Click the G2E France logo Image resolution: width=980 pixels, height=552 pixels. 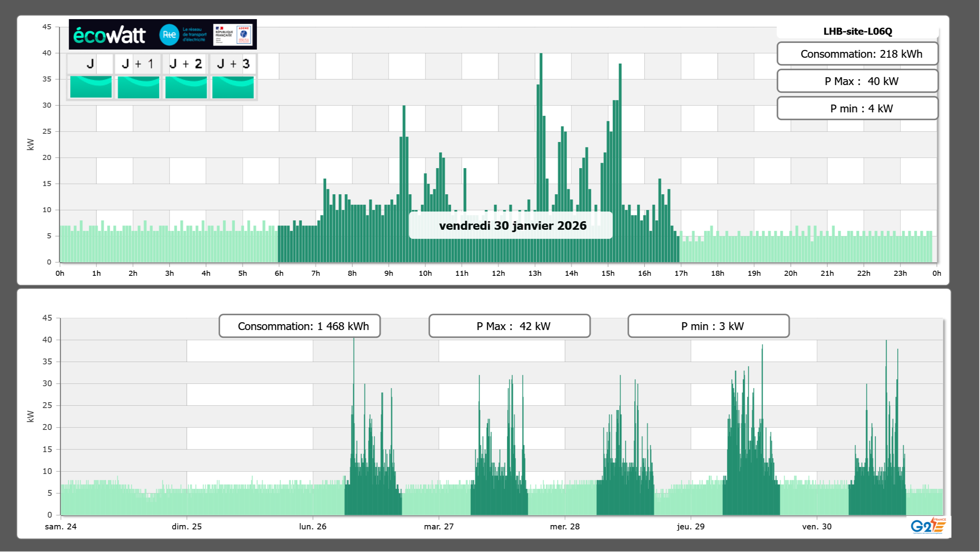[928, 525]
